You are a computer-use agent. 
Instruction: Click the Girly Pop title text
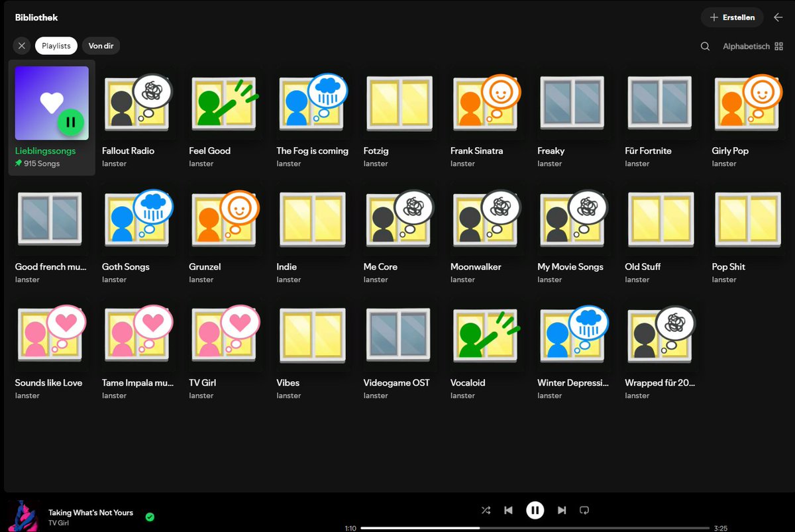point(730,151)
